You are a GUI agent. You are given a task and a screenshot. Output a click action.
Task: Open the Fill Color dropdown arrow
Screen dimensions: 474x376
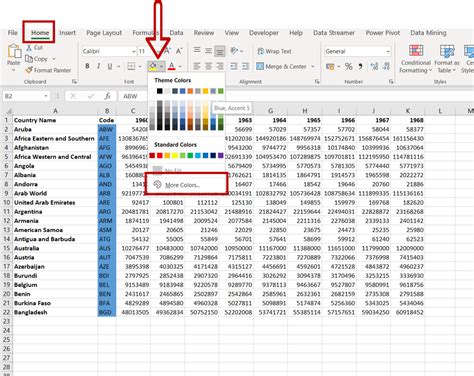[x=161, y=67]
